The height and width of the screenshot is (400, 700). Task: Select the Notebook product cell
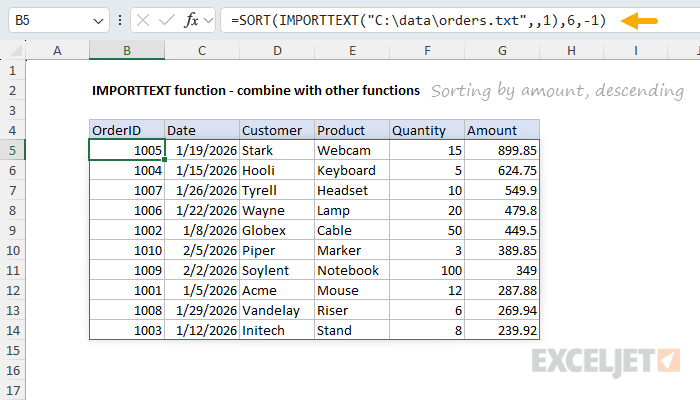coord(352,271)
